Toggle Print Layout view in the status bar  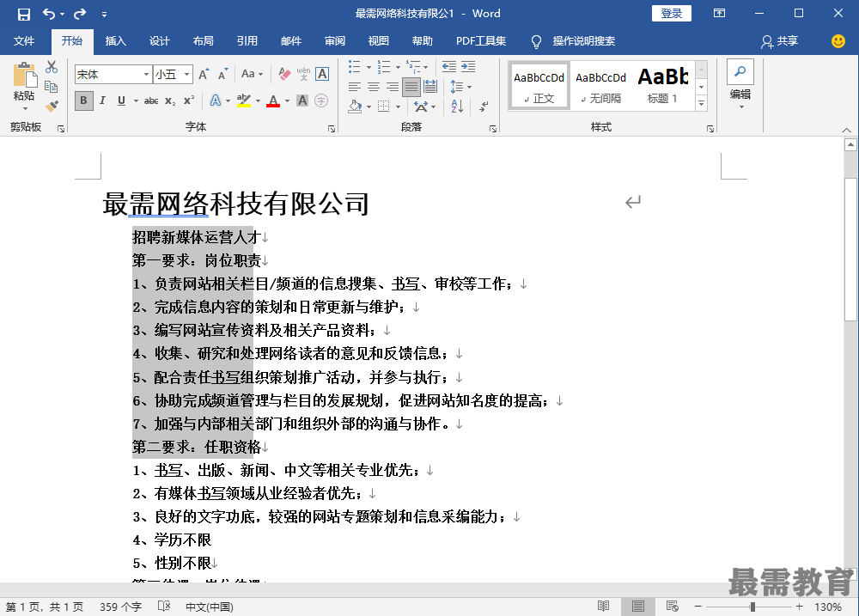[637, 607]
